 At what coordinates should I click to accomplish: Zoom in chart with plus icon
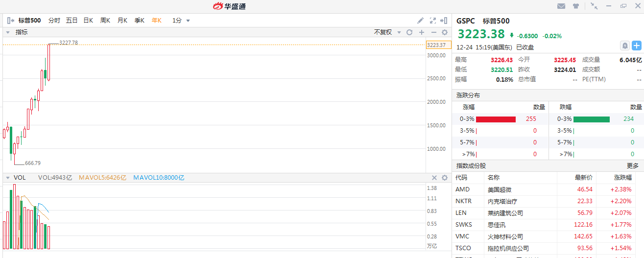click(421, 32)
